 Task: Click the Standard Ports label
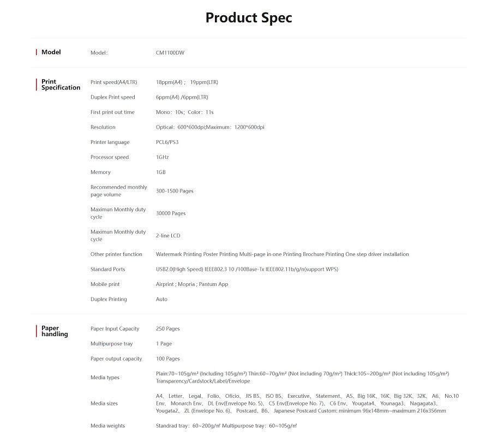pos(107,270)
